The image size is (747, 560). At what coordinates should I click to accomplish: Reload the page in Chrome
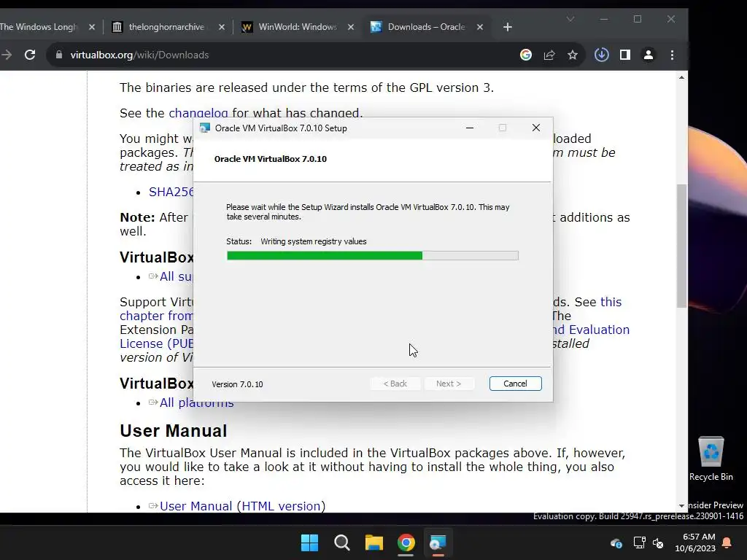[30, 55]
